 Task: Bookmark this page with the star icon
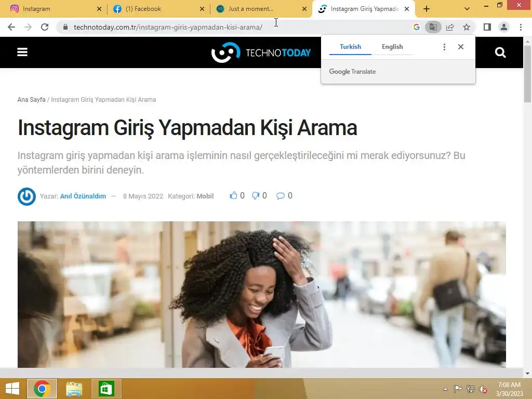pyautogui.click(x=467, y=27)
